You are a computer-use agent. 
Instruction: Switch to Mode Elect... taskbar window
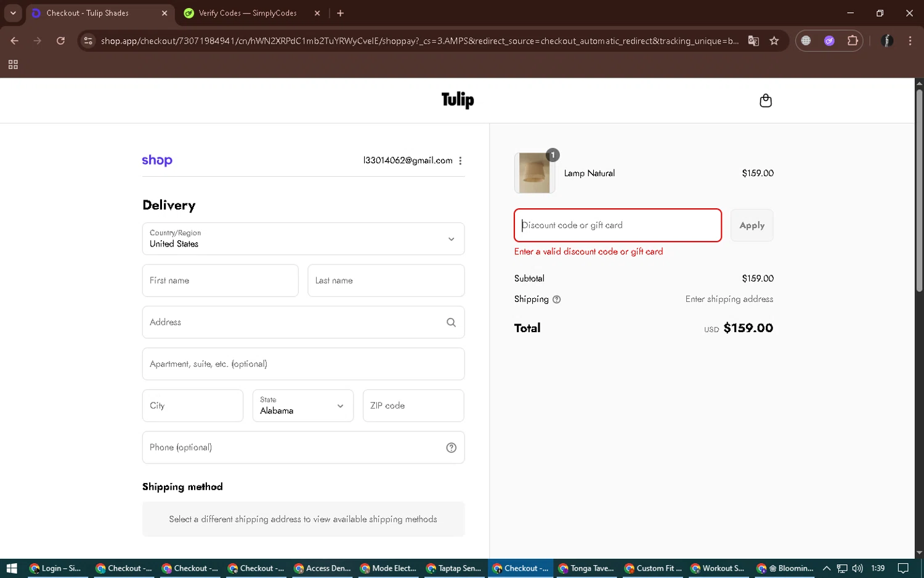[389, 568]
